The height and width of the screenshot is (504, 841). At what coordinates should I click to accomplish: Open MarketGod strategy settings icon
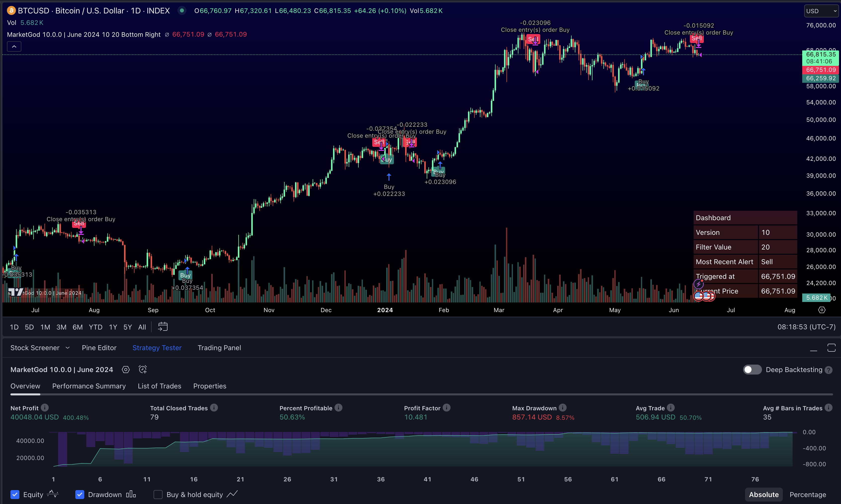pyautogui.click(x=126, y=370)
